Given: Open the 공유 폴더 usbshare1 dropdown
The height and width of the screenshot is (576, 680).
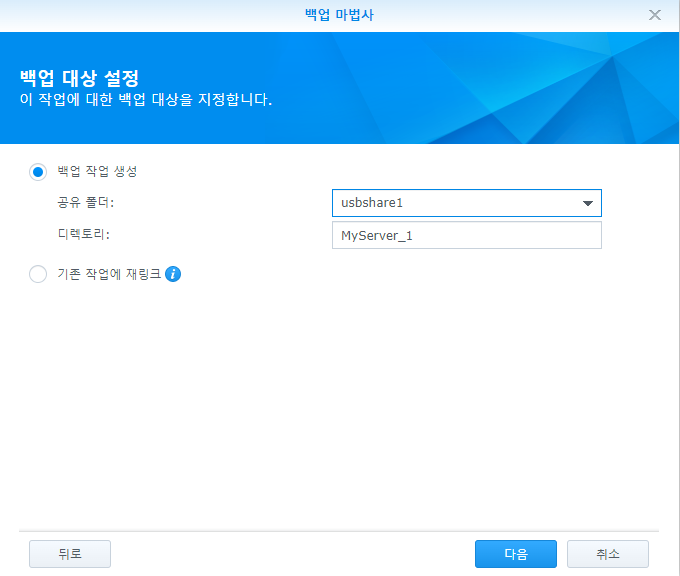Looking at the screenshot, I should coord(467,203).
